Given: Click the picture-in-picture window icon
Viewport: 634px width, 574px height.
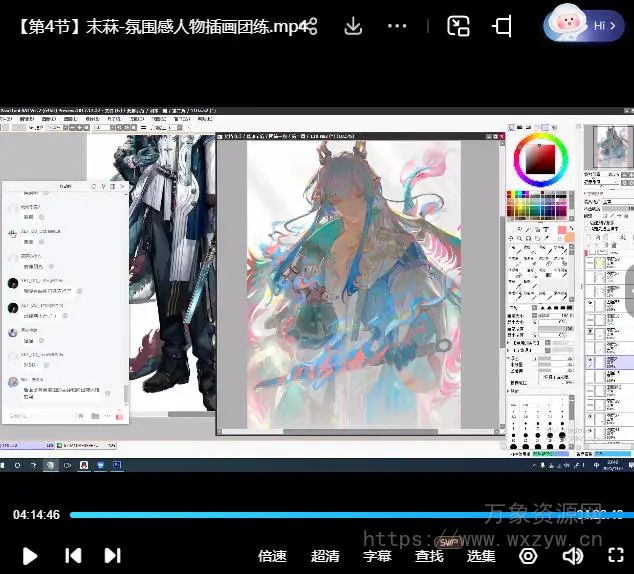Looking at the screenshot, I should pyautogui.click(x=458, y=27).
